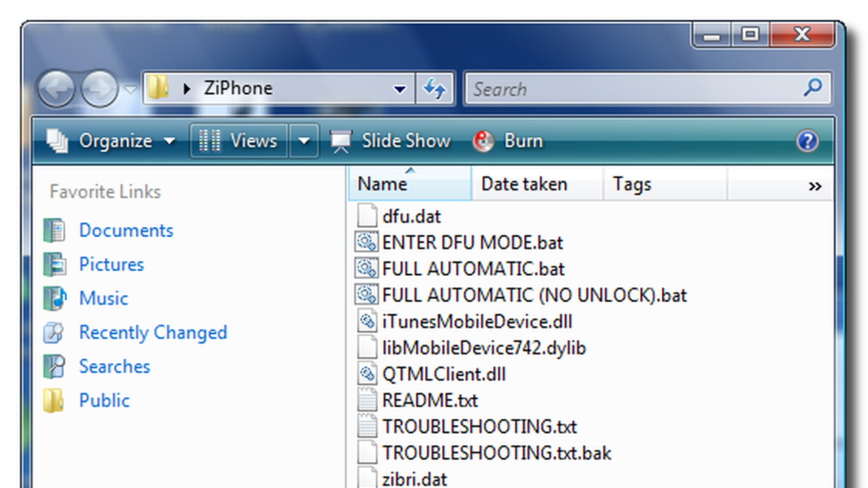Image resolution: width=868 pixels, height=488 pixels.
Task: Click the Pictures folder icon
Action: point(54,264)
